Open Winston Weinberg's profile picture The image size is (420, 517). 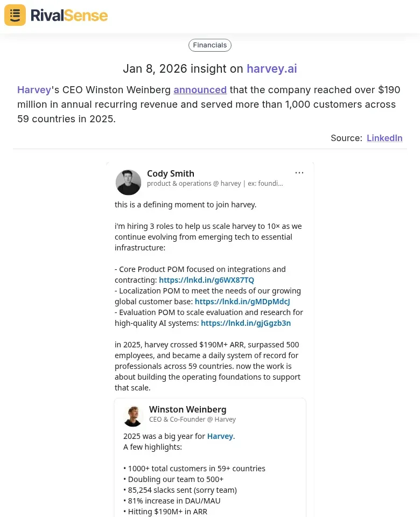tap(133, 415)
